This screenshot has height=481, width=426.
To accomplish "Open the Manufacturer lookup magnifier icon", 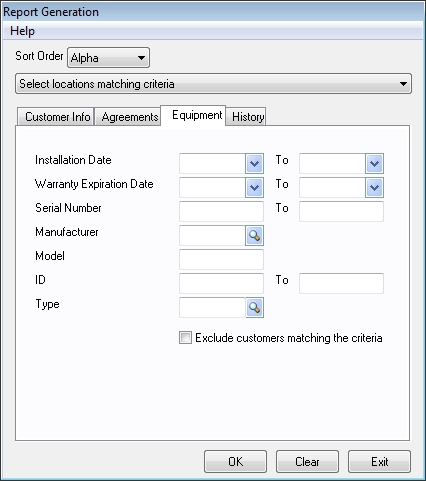I will (254, 236).
